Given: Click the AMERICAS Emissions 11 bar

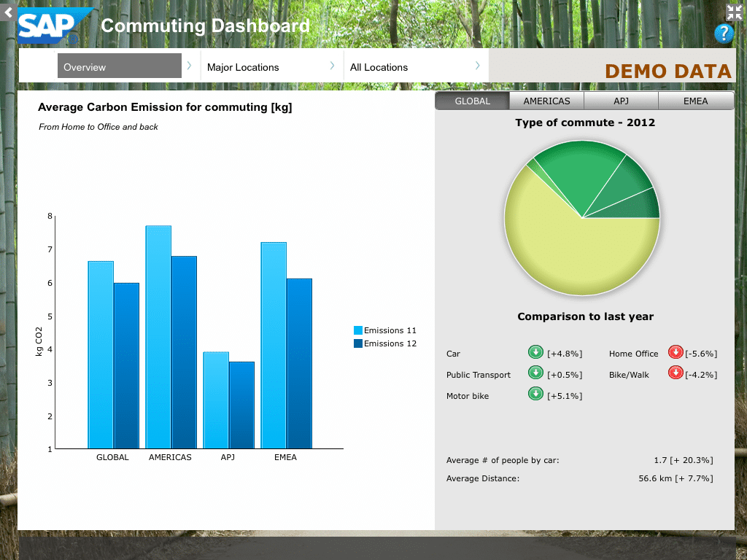Looking at the screenshot, I should (x=158, y=337).
